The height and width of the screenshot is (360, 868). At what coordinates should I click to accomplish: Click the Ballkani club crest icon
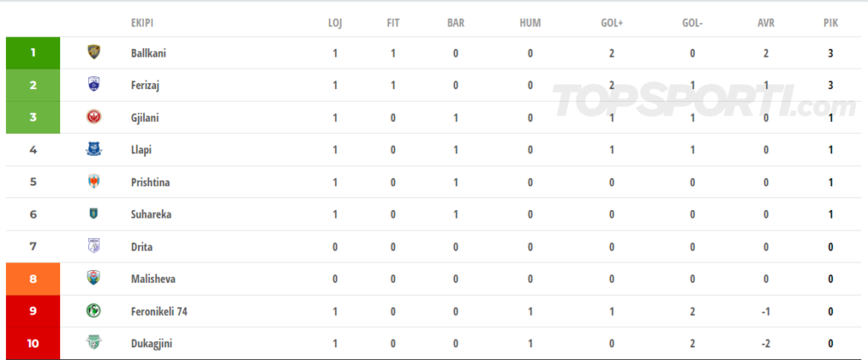93,53
